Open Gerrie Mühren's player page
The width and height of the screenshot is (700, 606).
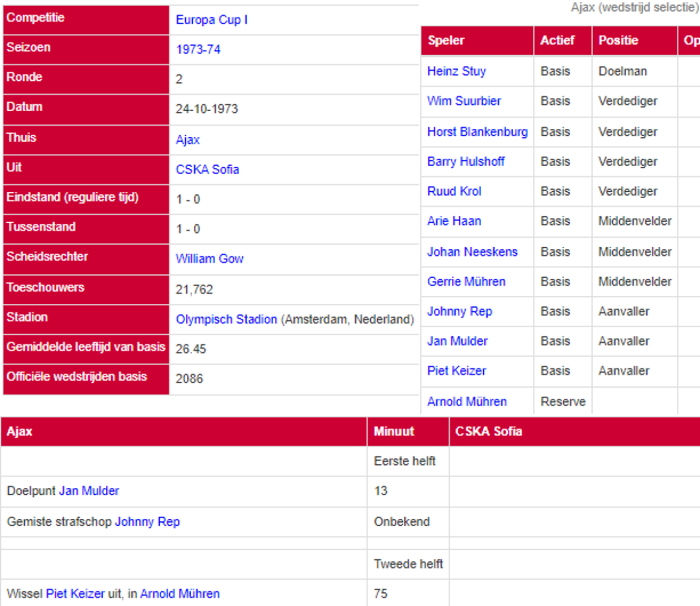click(x=466, y=281)
